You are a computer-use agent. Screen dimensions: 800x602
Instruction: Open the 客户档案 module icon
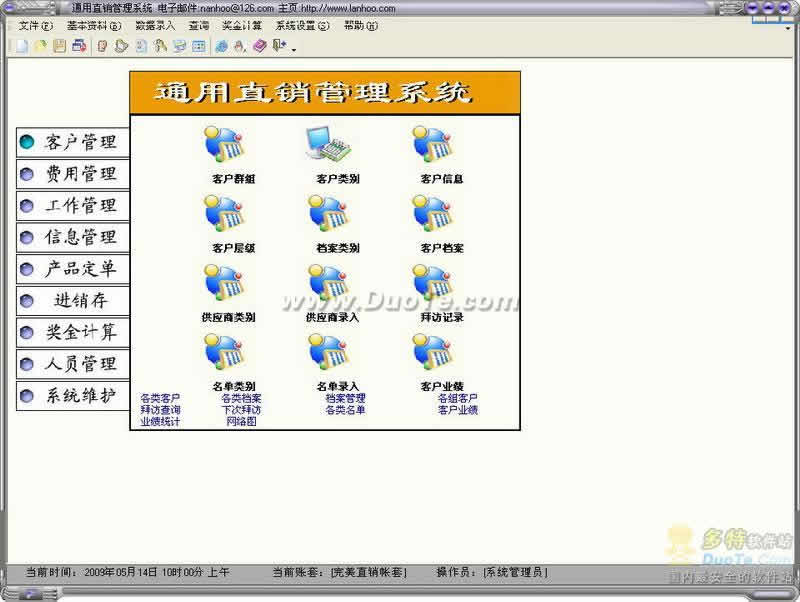[433, 213]
